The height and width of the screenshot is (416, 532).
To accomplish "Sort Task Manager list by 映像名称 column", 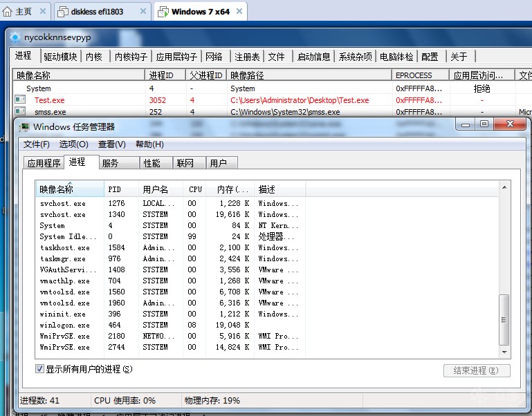I will tap(70, 189).
